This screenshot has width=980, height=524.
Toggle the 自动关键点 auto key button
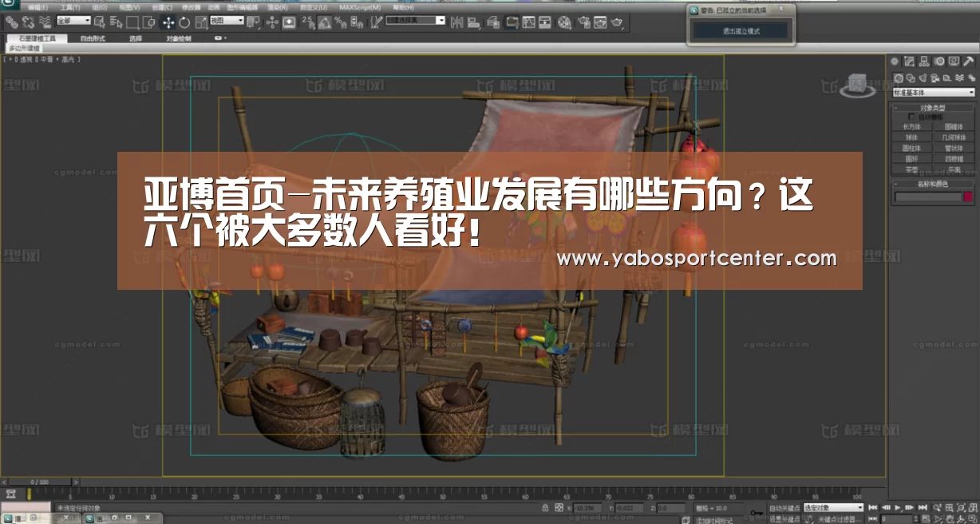coord(784,507)
